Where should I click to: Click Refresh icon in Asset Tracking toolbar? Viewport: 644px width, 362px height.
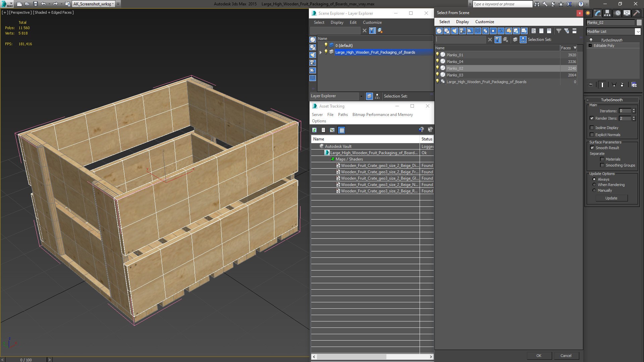(x=314, y=130)
